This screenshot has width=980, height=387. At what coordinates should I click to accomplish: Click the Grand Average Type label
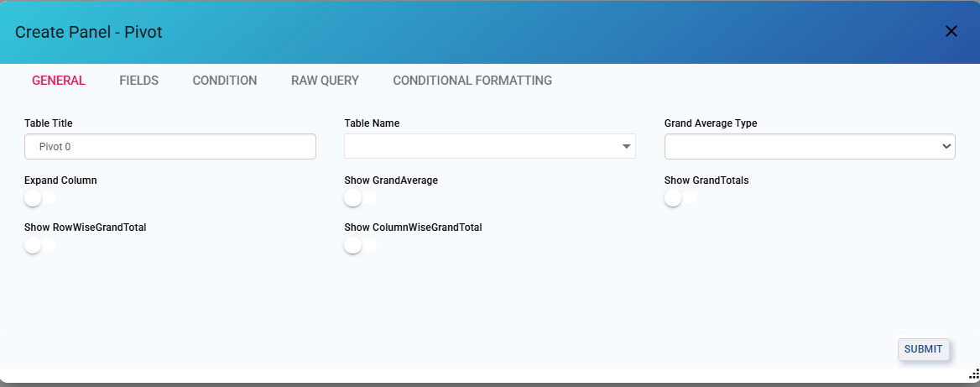(x=711, y=123)
